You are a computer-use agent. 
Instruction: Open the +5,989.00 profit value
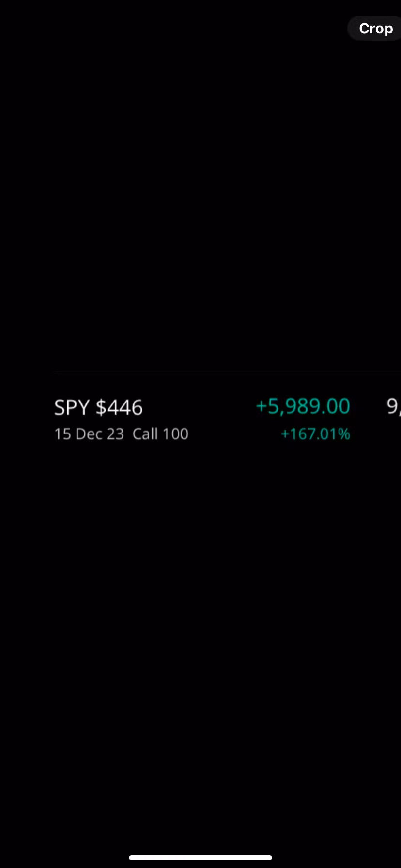coord(303,406)
